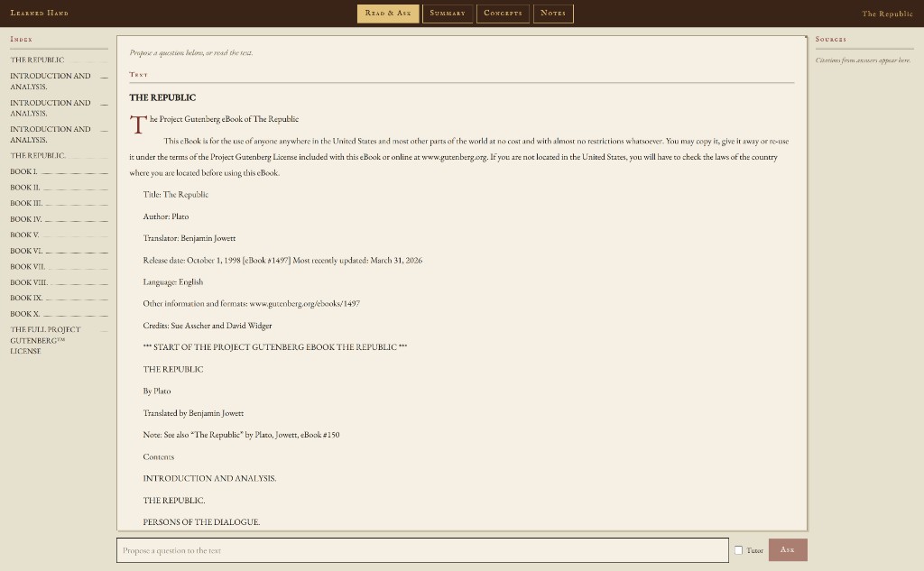Go to BOOK IV. in the index
The image size is (924, 571).
[59, 219]
